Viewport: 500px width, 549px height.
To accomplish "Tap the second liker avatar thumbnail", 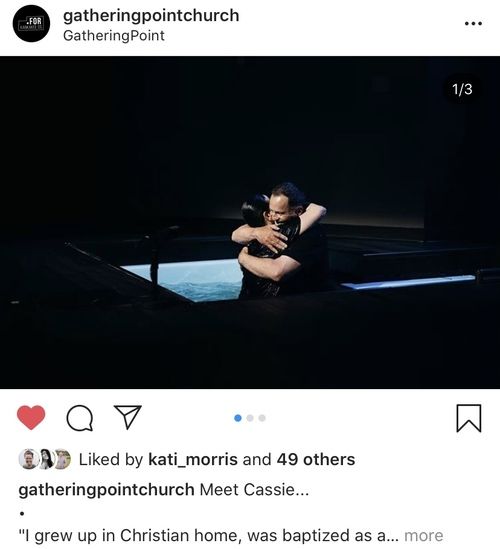I will [x=46, y=459].
